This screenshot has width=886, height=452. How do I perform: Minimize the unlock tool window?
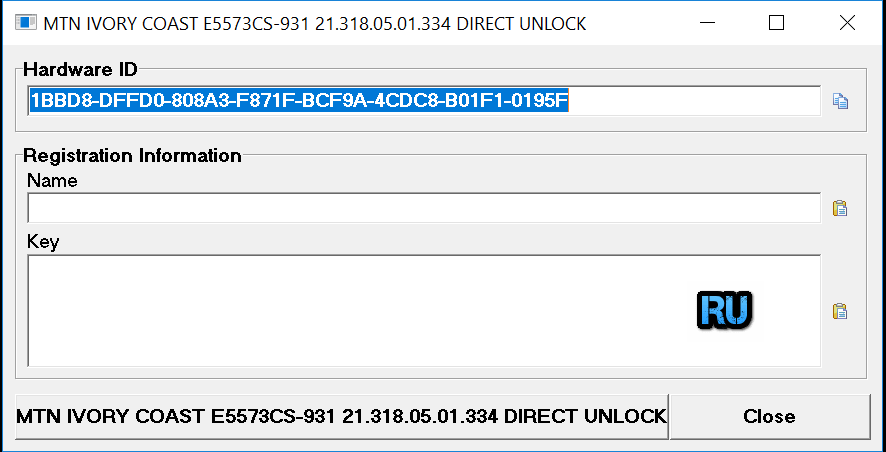click(x=707, y=23)
